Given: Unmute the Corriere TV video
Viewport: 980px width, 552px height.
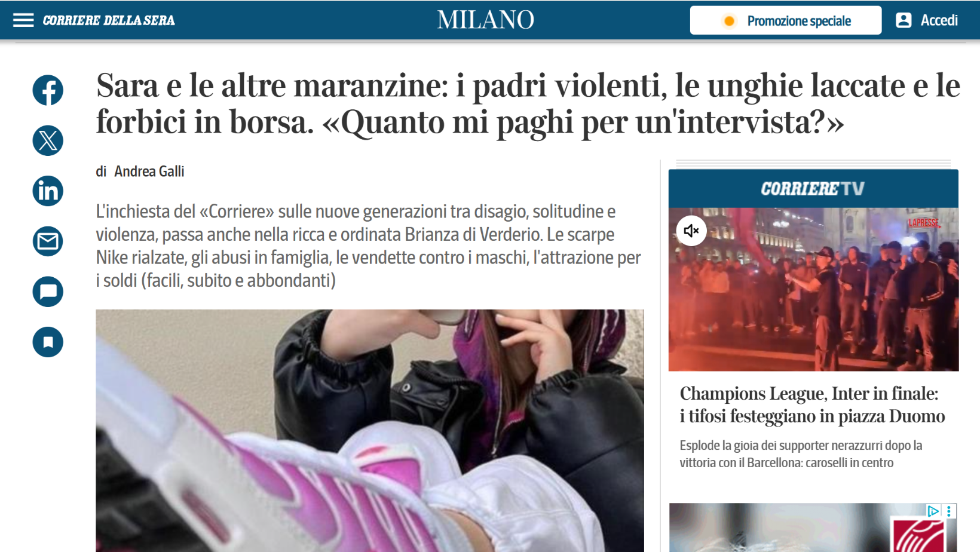Looking at the screenshot, I should [691, 231].
